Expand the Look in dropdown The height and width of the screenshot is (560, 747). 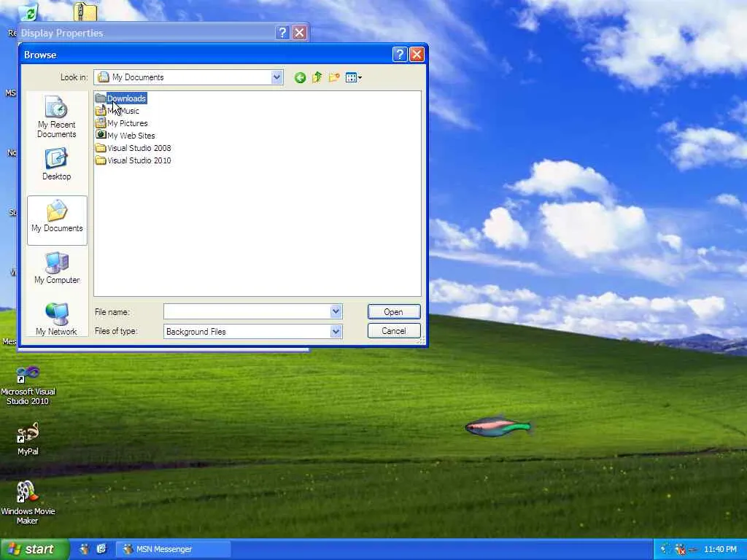pyautogui.click(x=276, y=77)
